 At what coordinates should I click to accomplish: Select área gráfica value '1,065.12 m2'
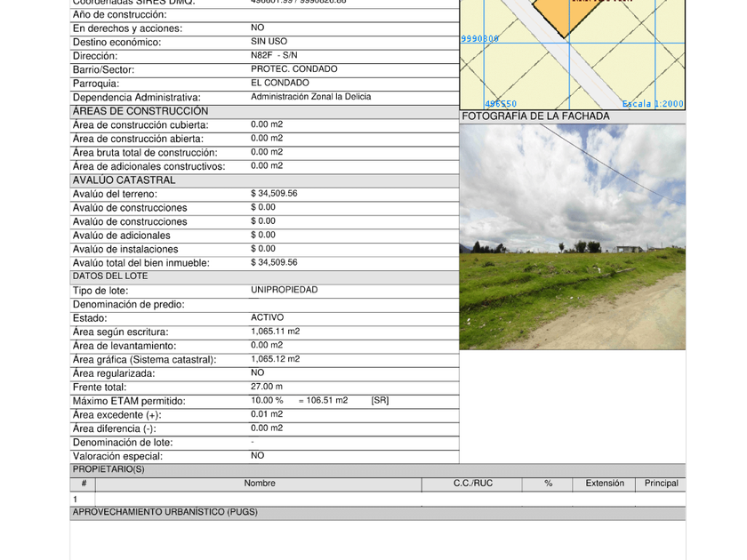point(276,359)
